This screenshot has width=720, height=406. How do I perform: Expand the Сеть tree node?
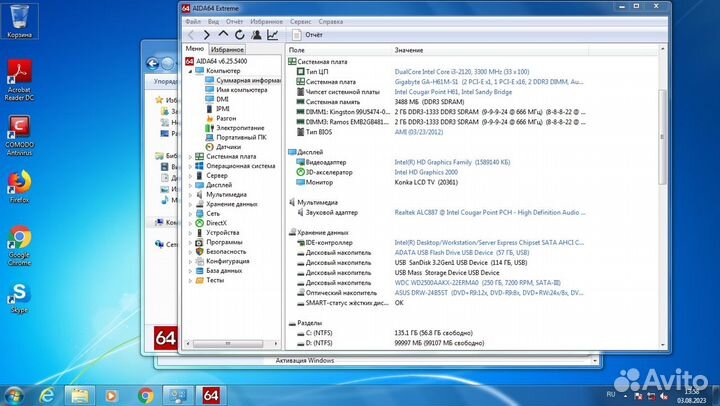point(190,214)
